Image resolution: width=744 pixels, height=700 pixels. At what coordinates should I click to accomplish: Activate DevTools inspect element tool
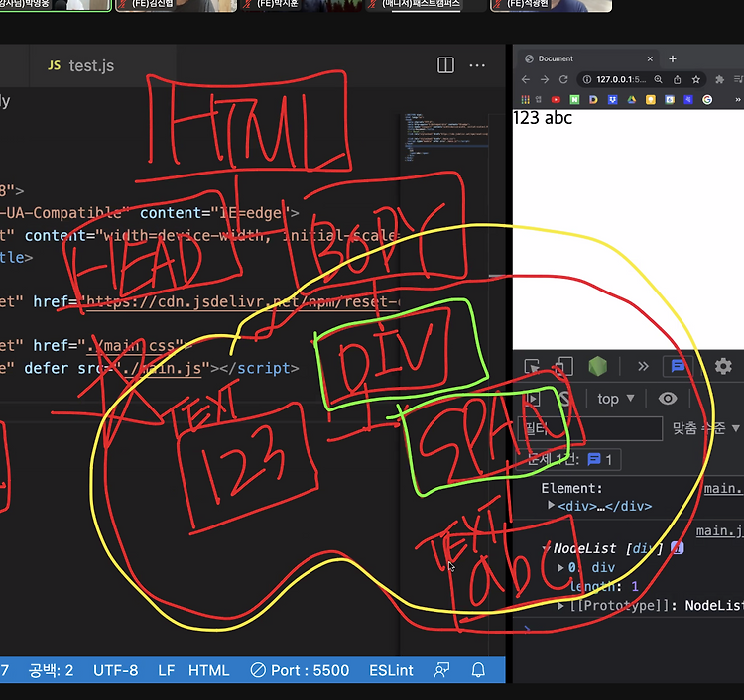532,367
